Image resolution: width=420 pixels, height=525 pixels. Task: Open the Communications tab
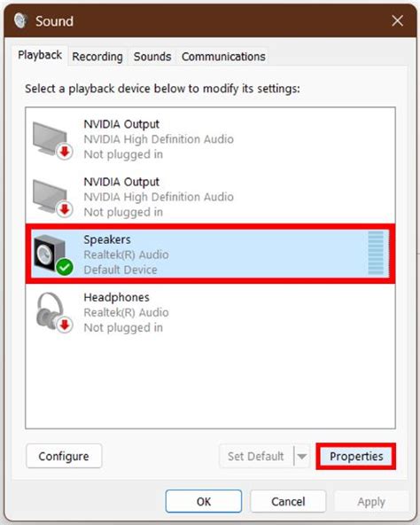(223, 57)
